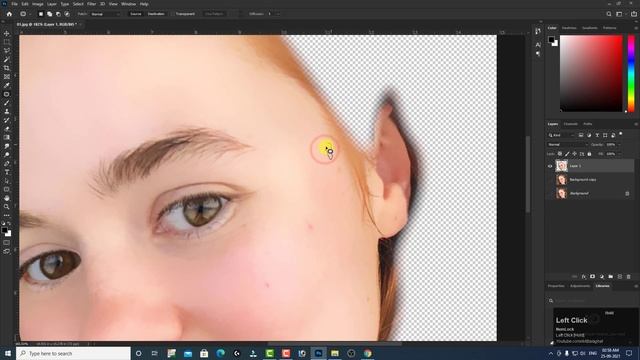
Task: Select the Hand tool
Action: coord(7,198)
